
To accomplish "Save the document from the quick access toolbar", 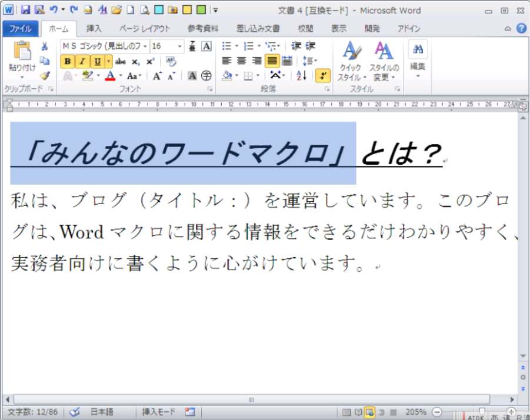I will 25,10.
